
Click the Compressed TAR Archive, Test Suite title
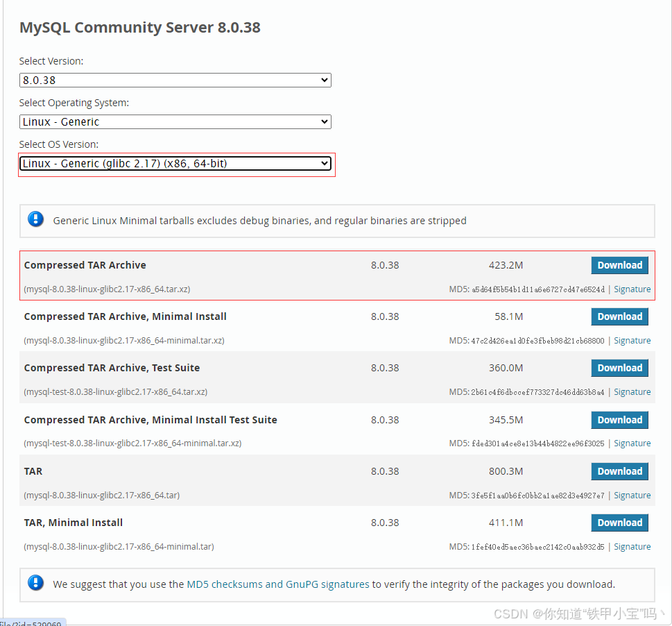point(112,368)
